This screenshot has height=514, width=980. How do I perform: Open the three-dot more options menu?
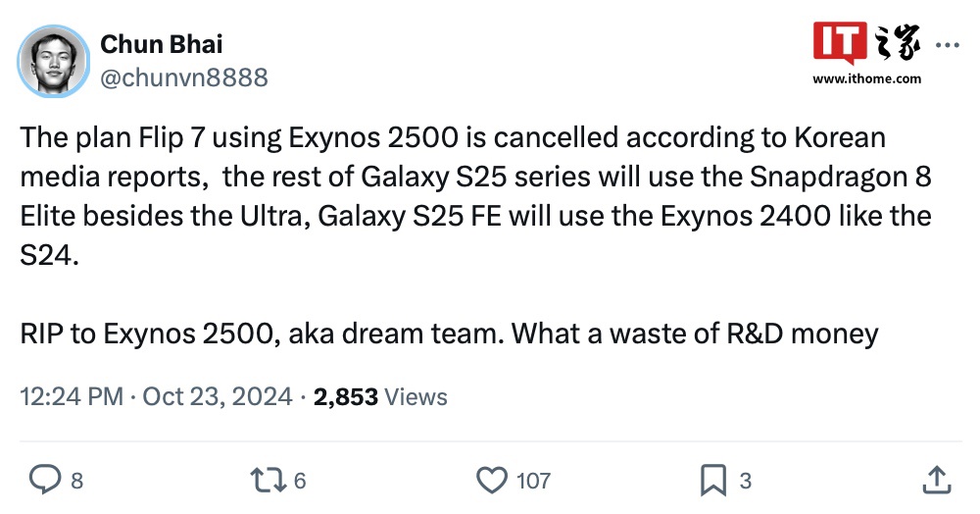[950, 45]
